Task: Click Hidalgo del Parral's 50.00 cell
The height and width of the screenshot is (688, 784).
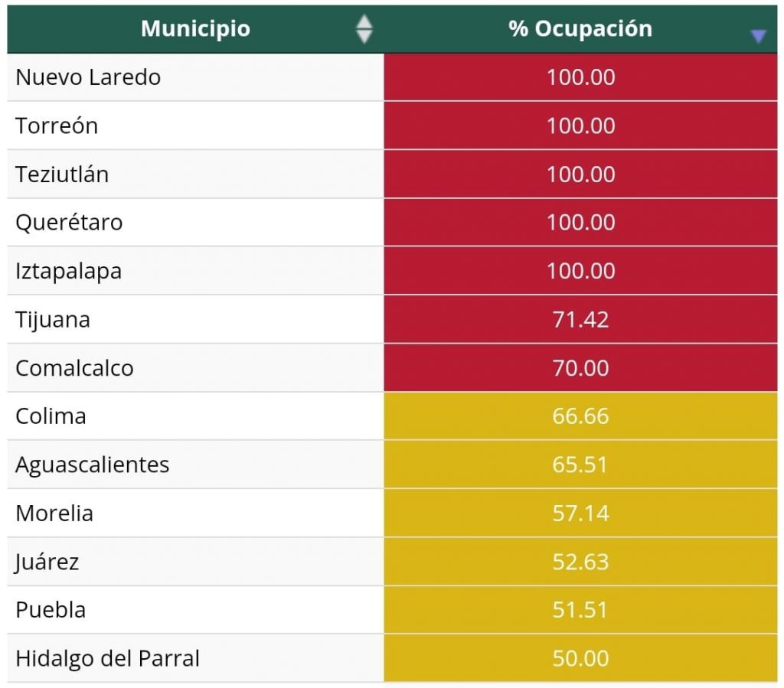Action: point(580,658)
